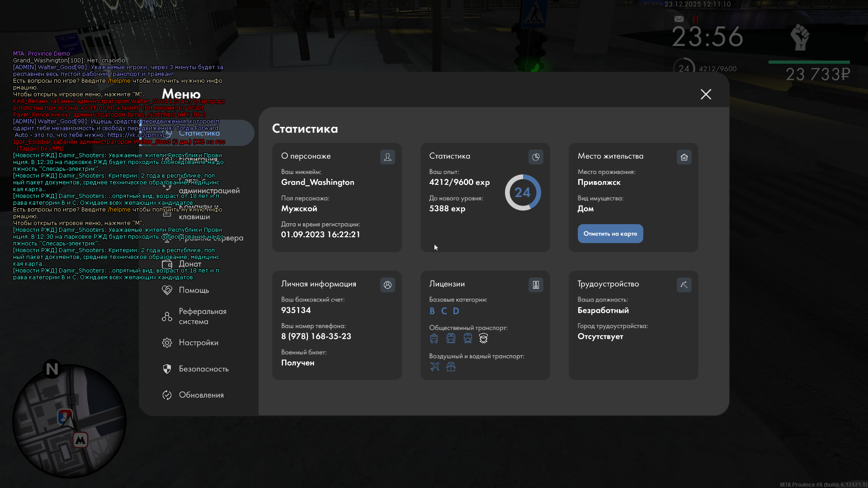
Task: Click the document icon in Лицензии card
Action: (536, 285)
